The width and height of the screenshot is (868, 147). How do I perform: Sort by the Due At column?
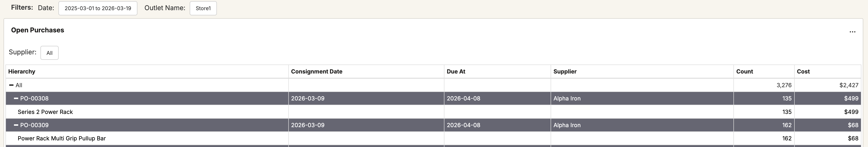point(456,72)
